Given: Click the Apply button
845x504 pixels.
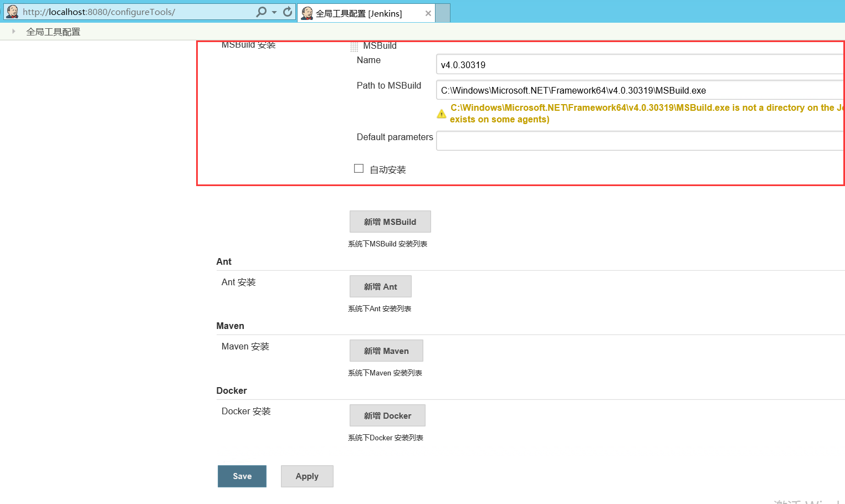Looking at the screenshot, I should click(307, 476).
